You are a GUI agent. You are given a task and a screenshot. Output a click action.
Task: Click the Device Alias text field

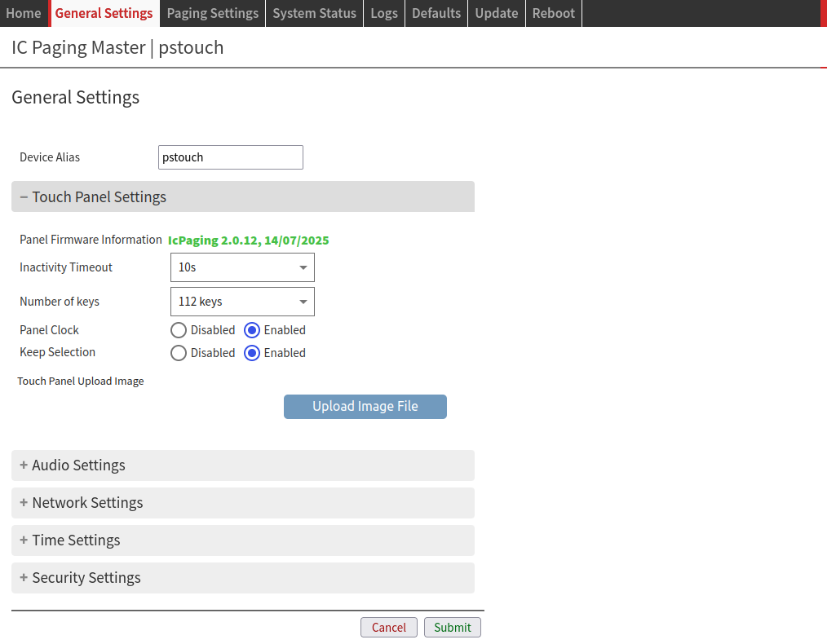pos(230,157)
